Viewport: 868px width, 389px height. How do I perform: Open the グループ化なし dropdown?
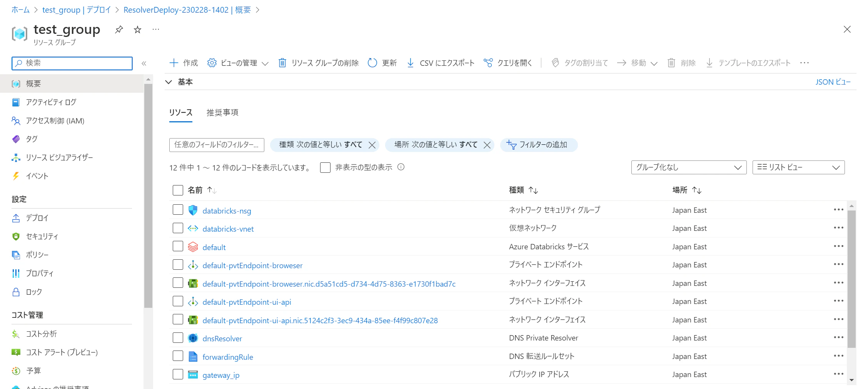pyautogui.click(x=689, y=167)
